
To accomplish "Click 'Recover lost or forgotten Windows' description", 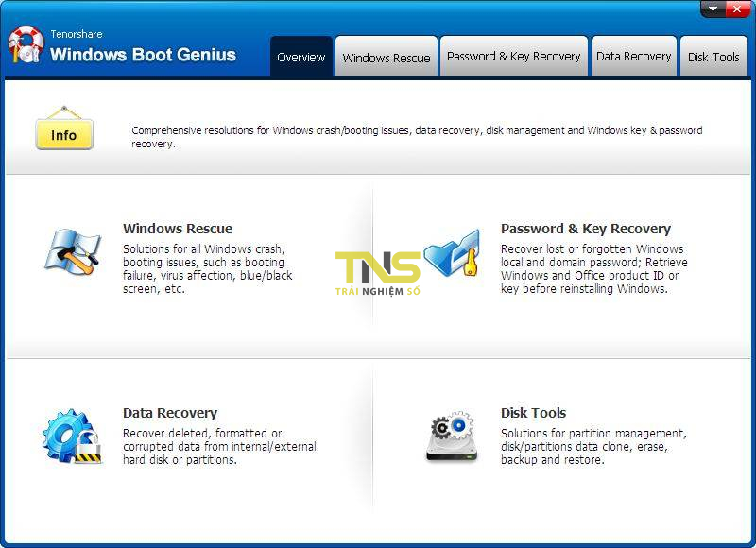I will pyautogui.click(x=594, y=269).
